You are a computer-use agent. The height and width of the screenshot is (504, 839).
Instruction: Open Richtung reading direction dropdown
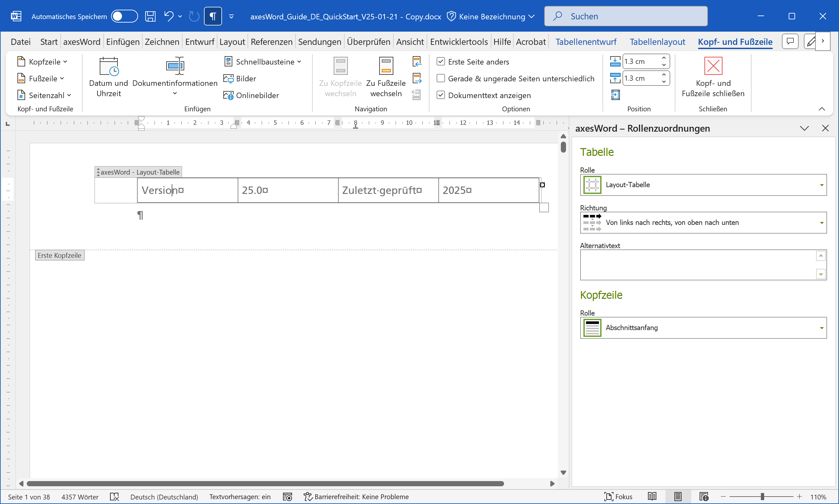[703, 222]
